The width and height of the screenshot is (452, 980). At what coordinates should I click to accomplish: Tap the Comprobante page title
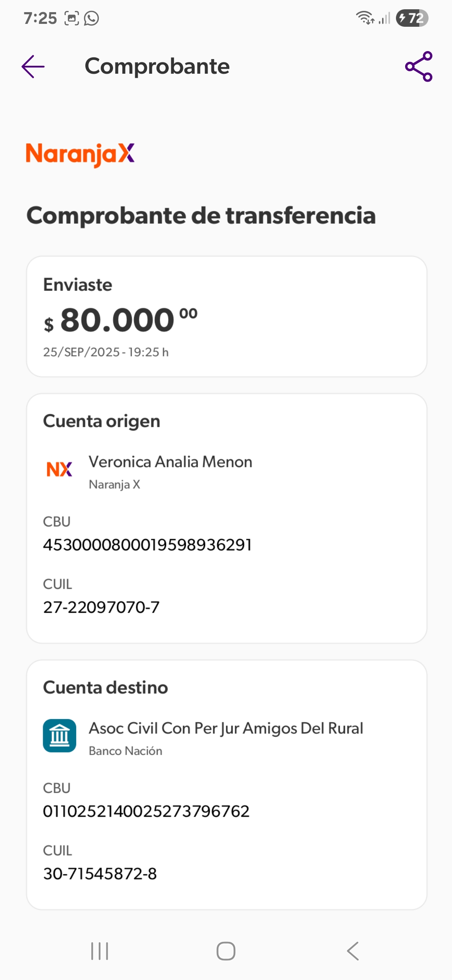coord(157,66)
